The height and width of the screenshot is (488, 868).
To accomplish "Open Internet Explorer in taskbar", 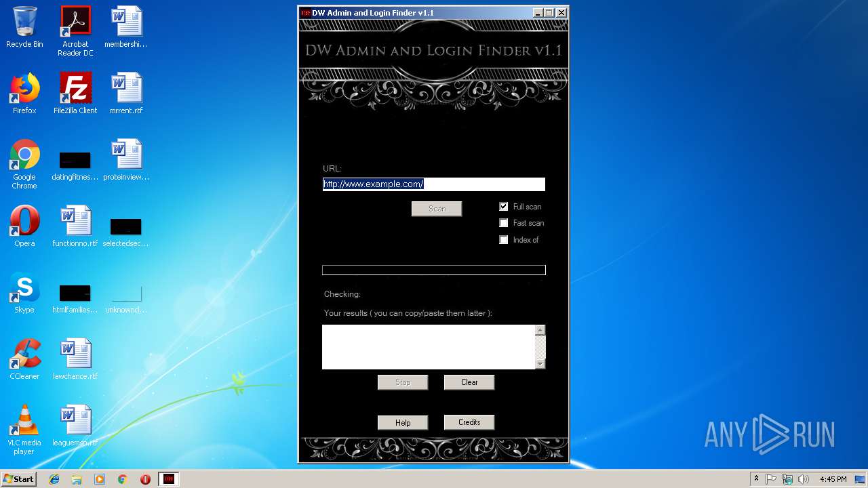I will coord(54,479).
